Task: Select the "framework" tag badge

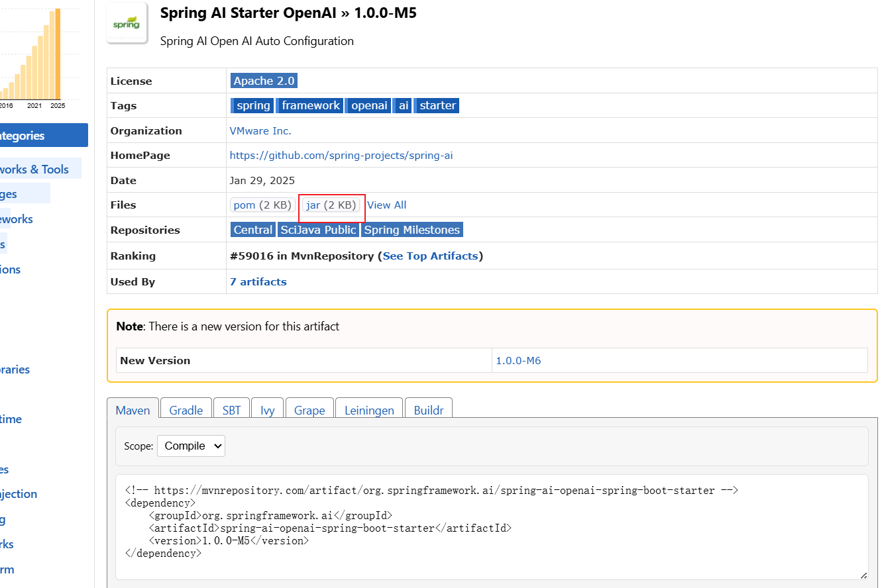Action: point(309,105)
